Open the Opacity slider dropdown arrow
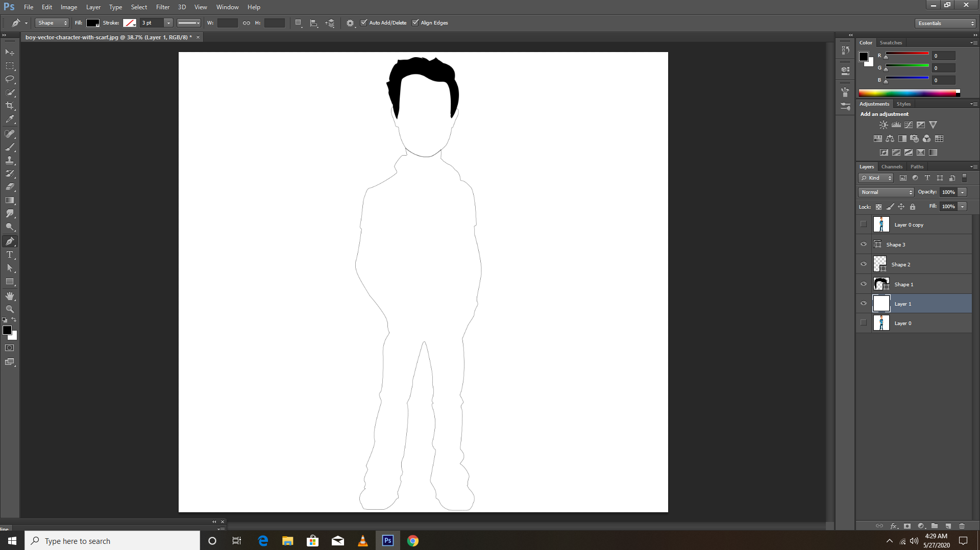Screen dimensions: 980x550 click(962, 192)
